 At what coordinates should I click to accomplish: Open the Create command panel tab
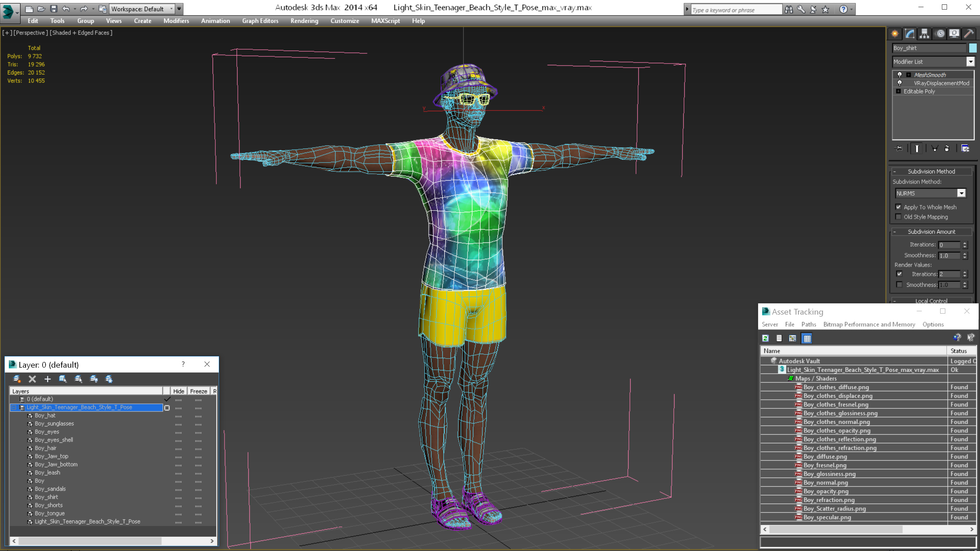(895, 34)
